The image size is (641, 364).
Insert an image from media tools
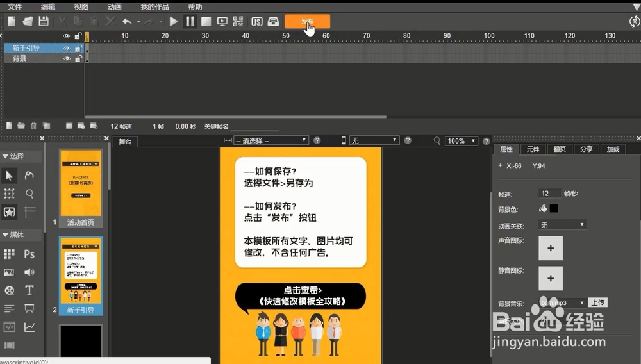tap(9, 272)
